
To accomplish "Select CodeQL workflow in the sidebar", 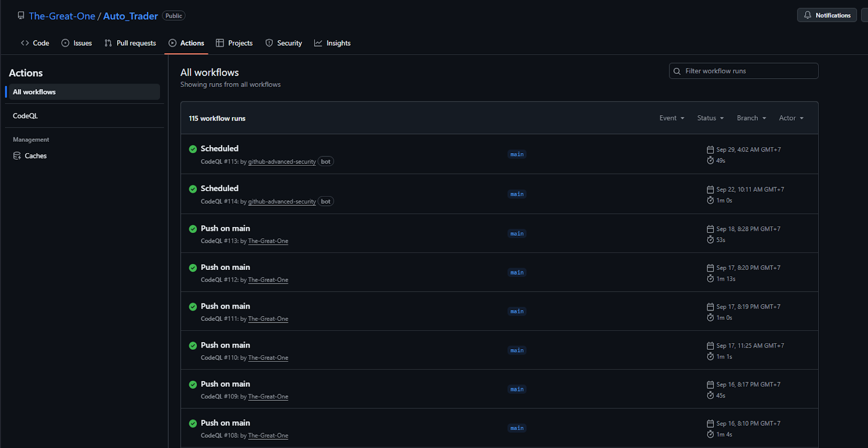I will pos(25,116).
